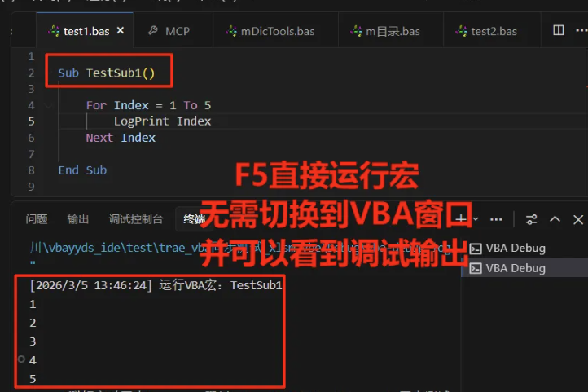Open terminal panel settings sliders icon
Viewport: 588px width, 392px height.
point(531,219)
